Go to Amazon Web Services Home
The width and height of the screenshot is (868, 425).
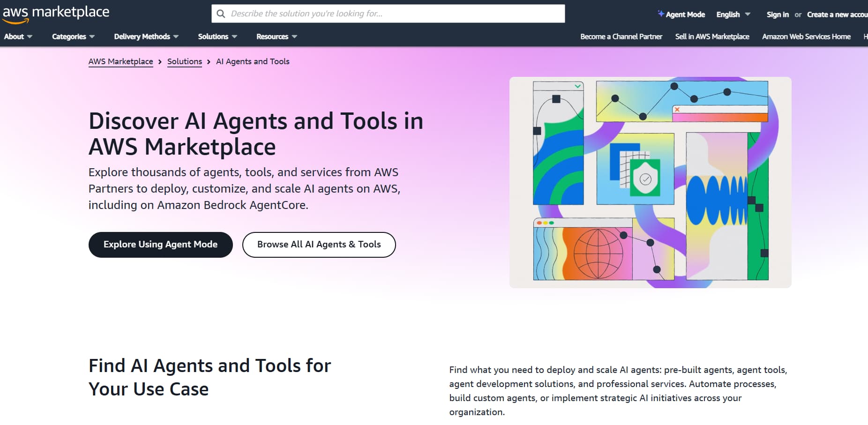click(806, 37)
